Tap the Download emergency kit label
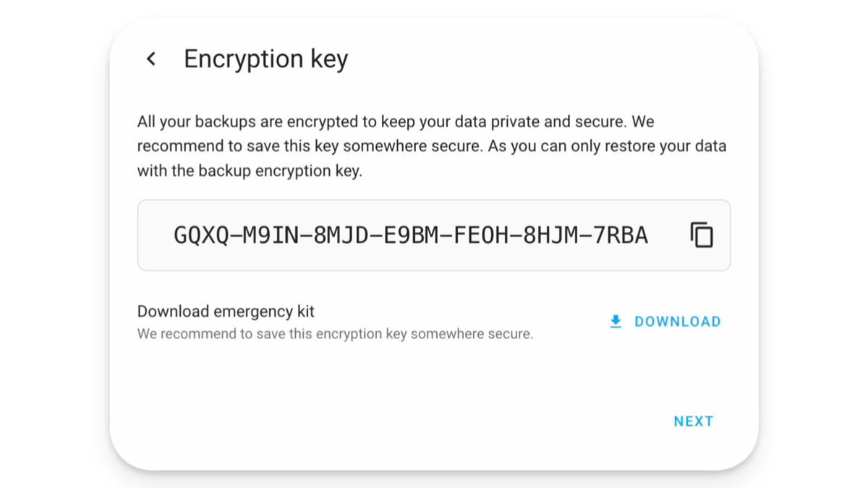 click(x=226, y=311)
